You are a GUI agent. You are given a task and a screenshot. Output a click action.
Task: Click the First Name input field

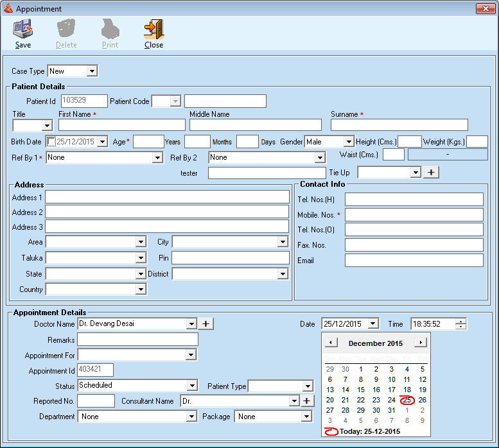coord(121,125)
